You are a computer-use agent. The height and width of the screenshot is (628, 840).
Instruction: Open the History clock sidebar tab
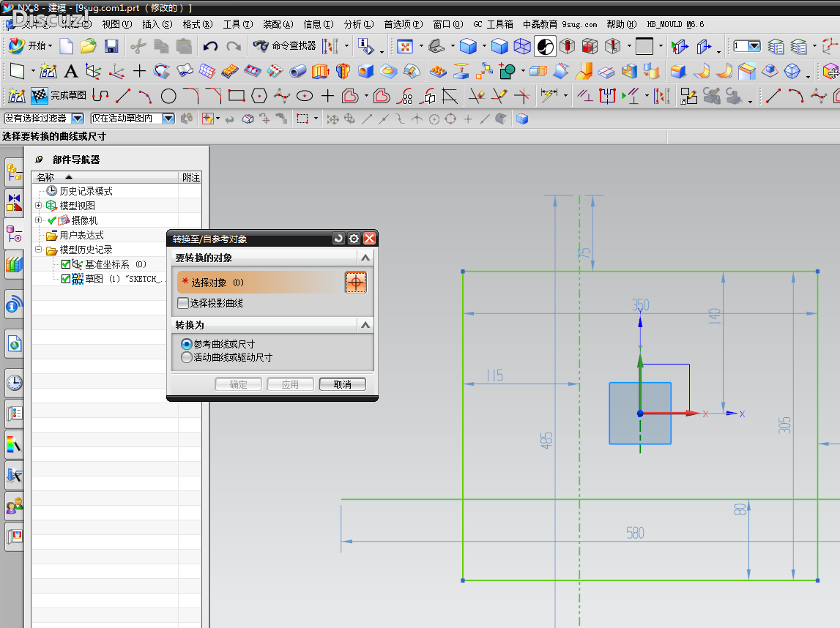click(15, 383)
